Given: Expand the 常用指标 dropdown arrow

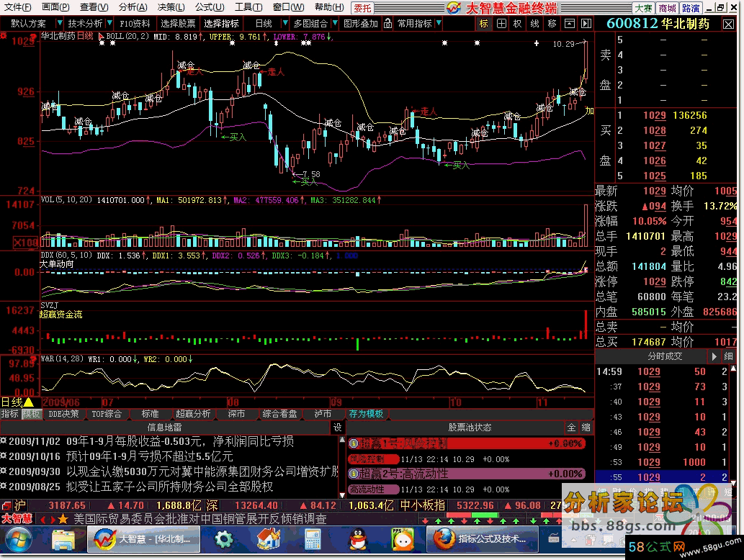Looking at the screenshot, I should pyautogui.click(x=439, y=23).
